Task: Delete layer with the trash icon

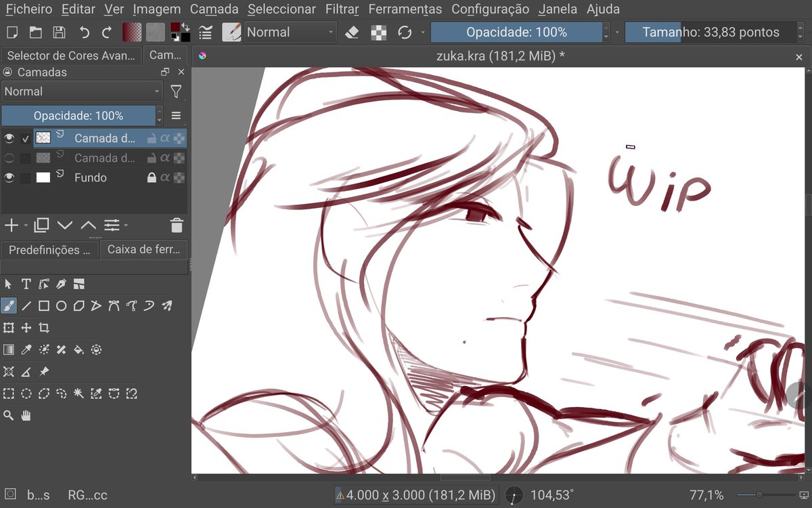Action: click(177, 225)
